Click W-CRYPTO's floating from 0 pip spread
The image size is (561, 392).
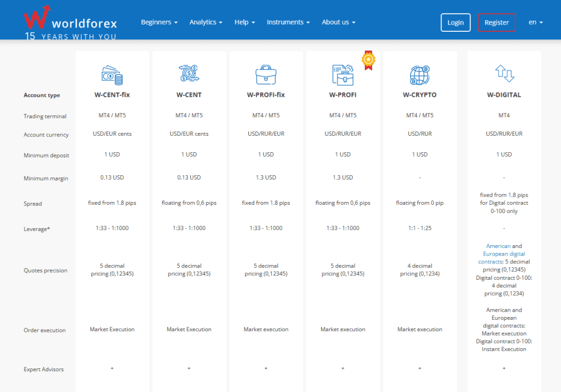tap(420, 203)
